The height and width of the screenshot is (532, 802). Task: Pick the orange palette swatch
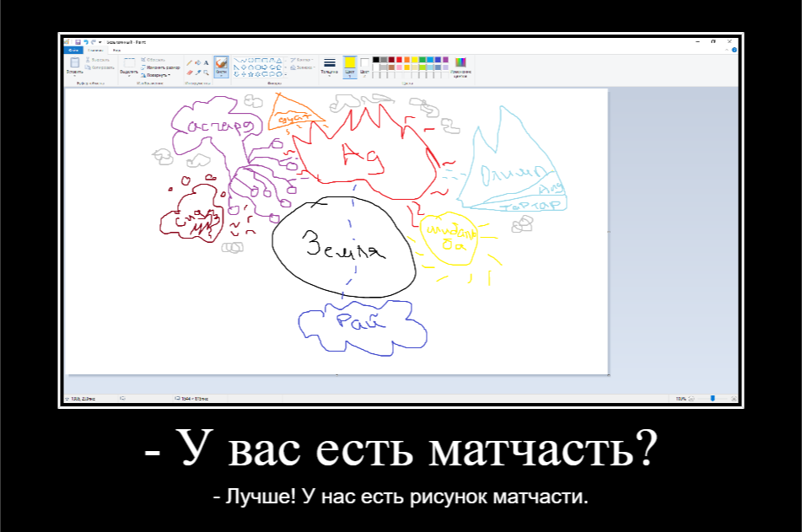pyautogui.click(x=407, y=60)
